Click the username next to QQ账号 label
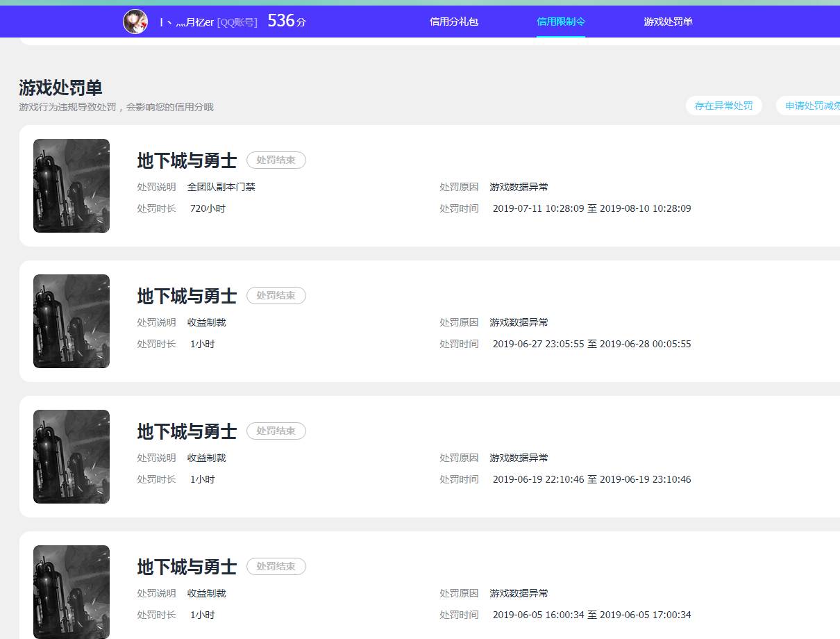 (186, 22)
